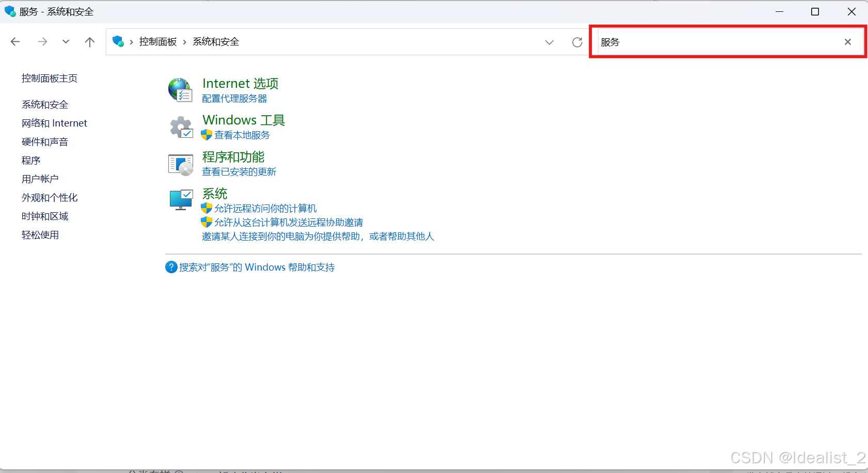Open the Internet 选项 heading

coord(241,83)
